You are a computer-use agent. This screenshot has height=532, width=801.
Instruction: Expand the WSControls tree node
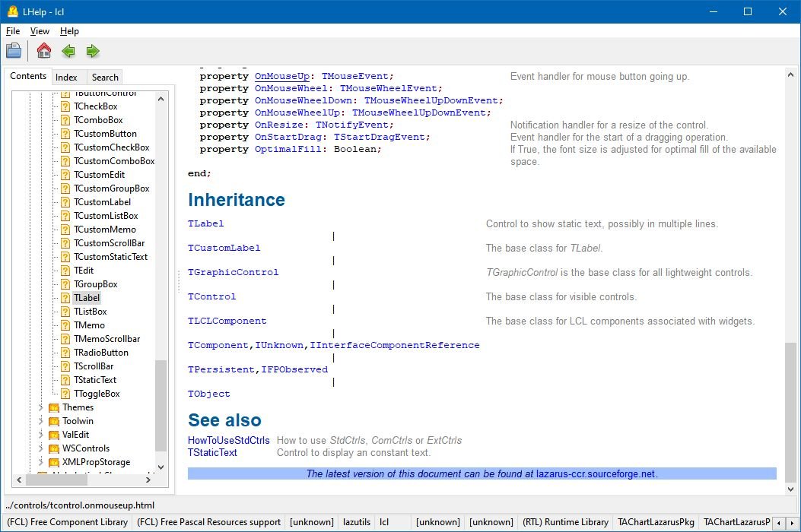pyautogui.click(x=41, y=448)
